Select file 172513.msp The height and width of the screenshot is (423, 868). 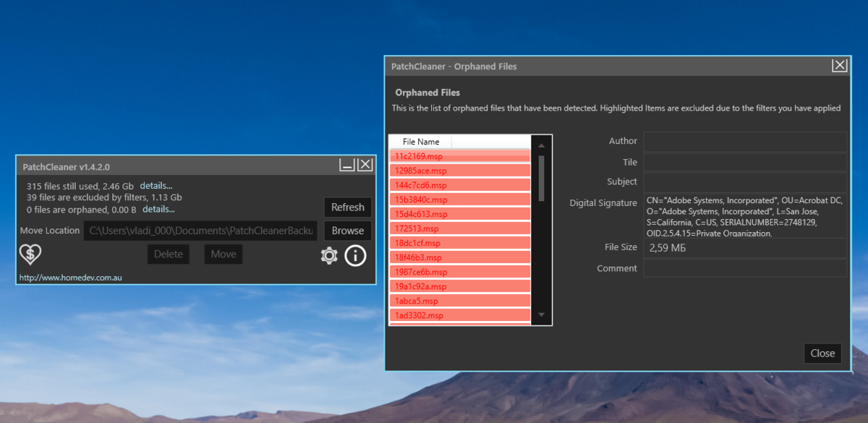coord(460,228)
